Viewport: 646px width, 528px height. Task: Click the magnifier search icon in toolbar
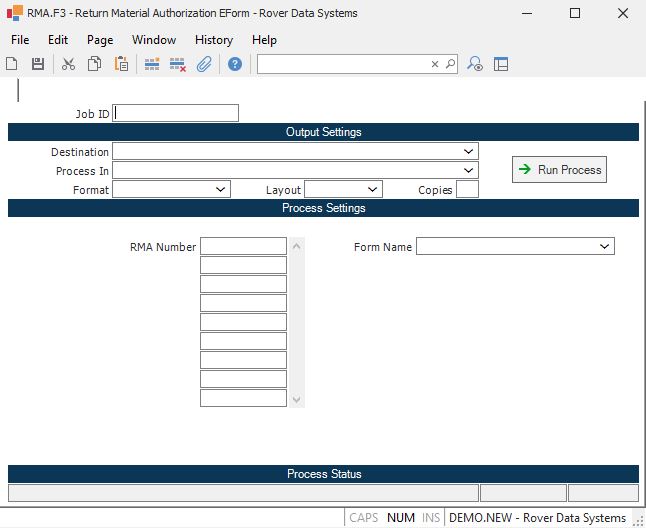point(450,64)
